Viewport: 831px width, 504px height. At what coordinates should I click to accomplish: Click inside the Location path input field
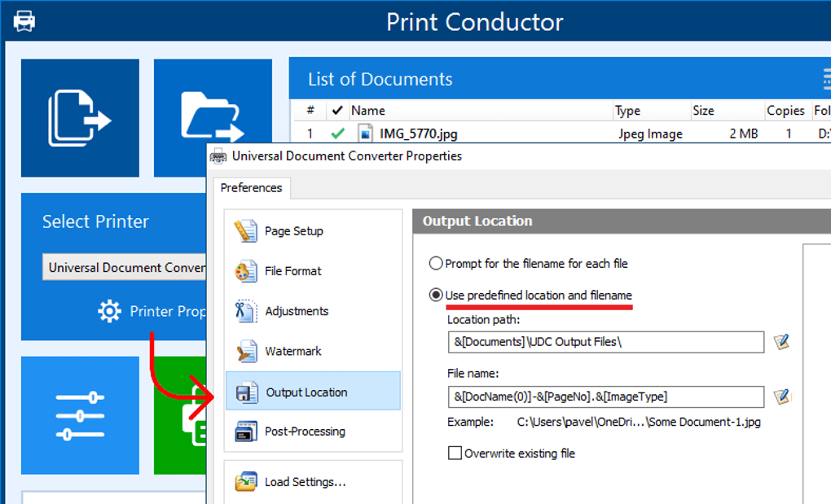(x=606, y=342)
